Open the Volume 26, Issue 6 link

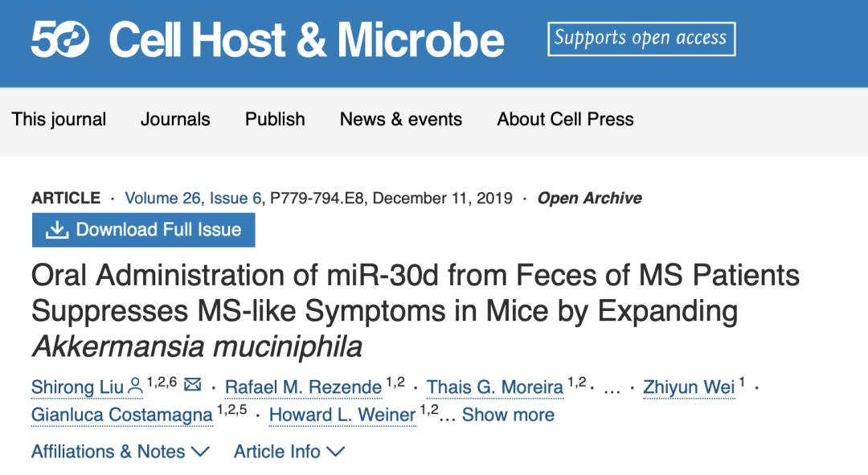coord(193,199)
